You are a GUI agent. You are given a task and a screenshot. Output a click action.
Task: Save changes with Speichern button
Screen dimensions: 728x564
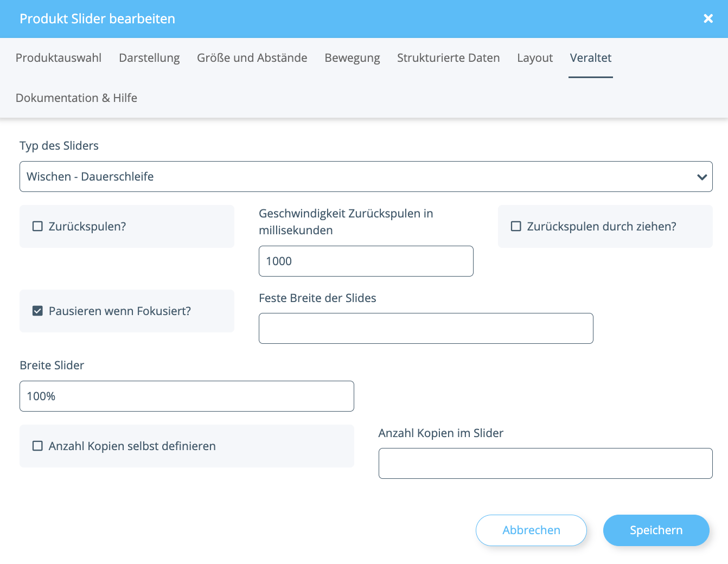pos(656,530)
